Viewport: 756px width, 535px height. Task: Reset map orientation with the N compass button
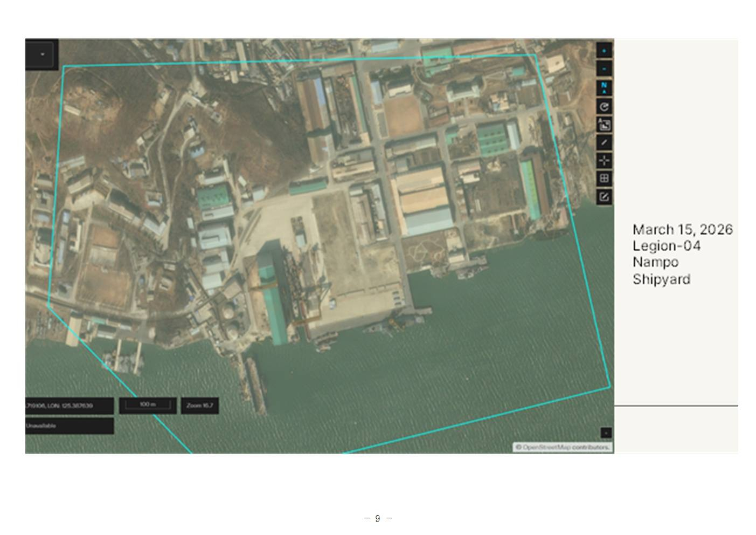pos(604,88)
